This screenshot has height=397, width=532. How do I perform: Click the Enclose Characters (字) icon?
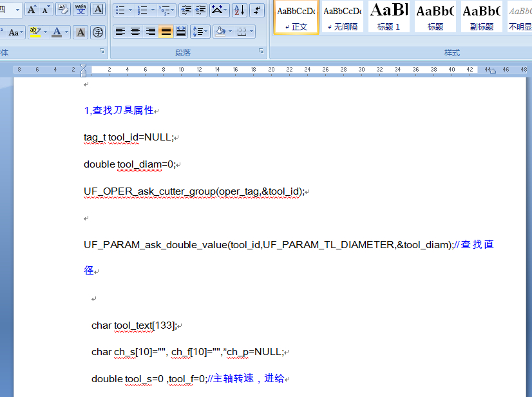click(x=98, y=32)
